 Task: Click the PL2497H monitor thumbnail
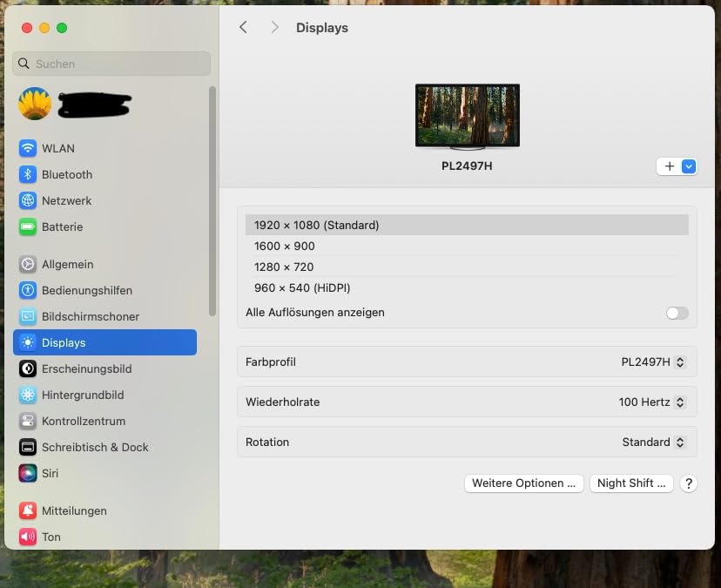point(467,116)
